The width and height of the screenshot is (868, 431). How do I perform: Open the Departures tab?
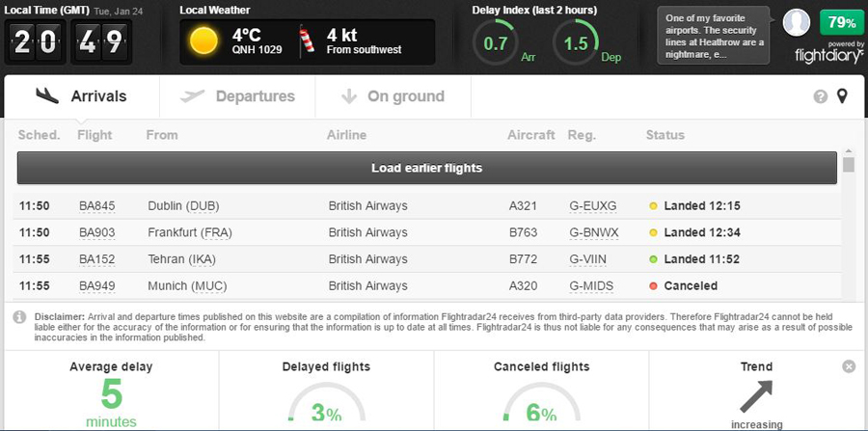237,96
